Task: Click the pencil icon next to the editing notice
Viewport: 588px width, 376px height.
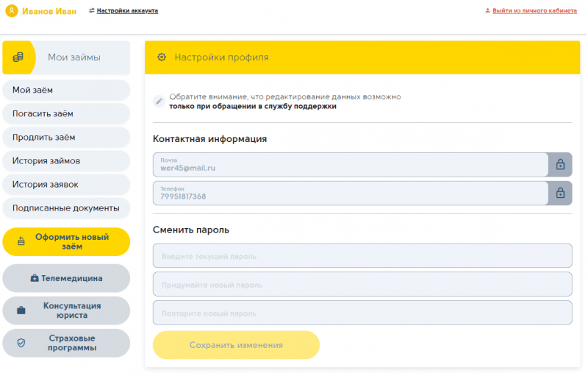Action: (x=159, y=102)
